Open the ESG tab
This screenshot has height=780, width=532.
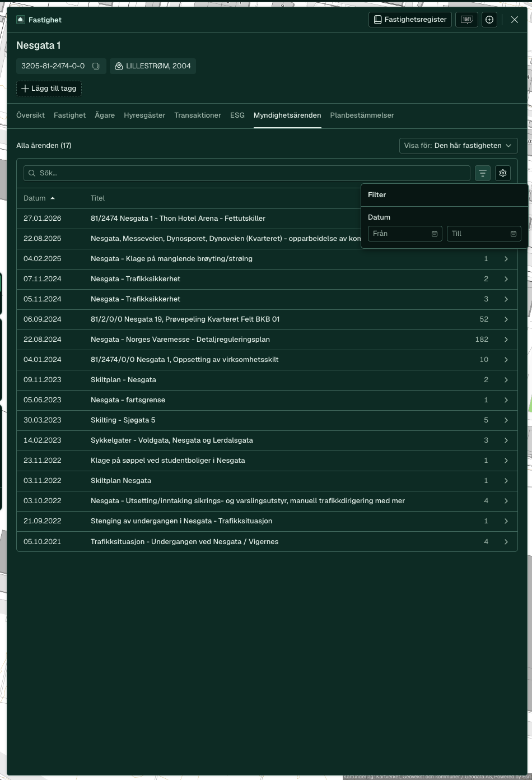pos(237,115)
